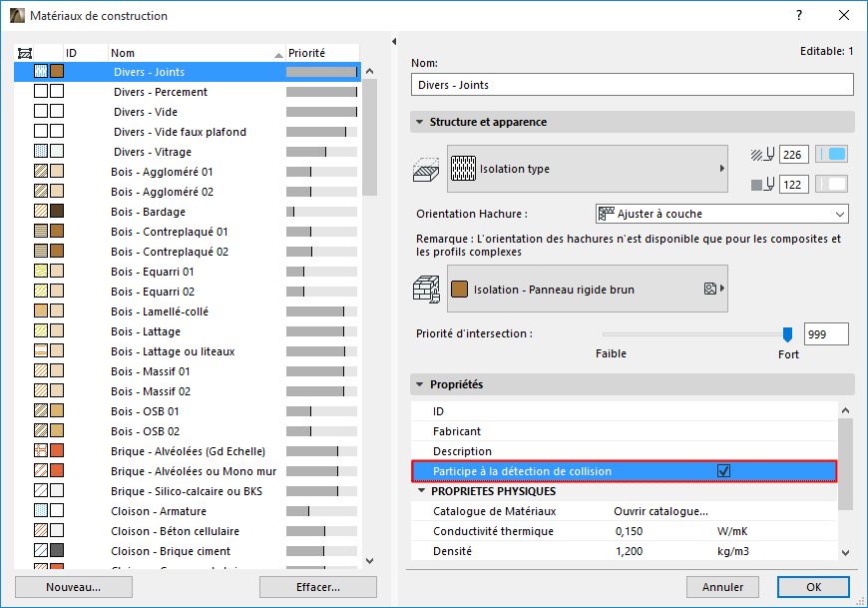The height and width of the screenshot is (608, 868).
Task: Click the priority bar of Bois - Bardage
Action: click(321, 212)
